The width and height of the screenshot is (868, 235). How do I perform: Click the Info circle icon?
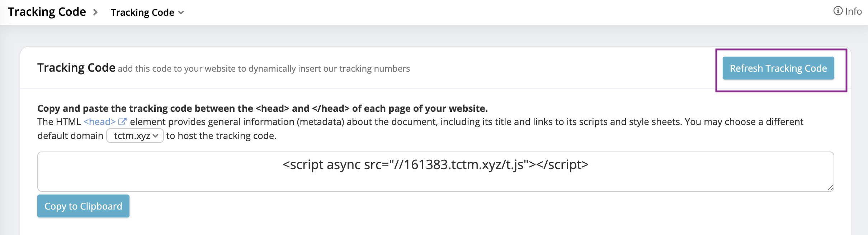click(838, 11)
